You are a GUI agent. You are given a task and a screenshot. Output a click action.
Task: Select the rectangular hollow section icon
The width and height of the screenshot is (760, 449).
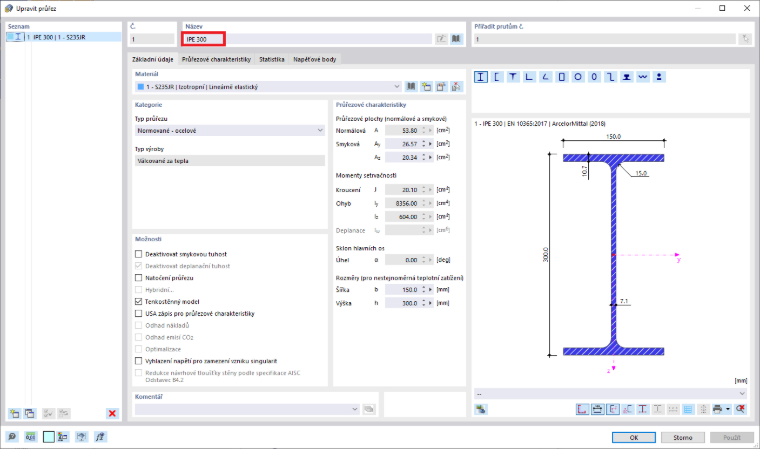562,77
